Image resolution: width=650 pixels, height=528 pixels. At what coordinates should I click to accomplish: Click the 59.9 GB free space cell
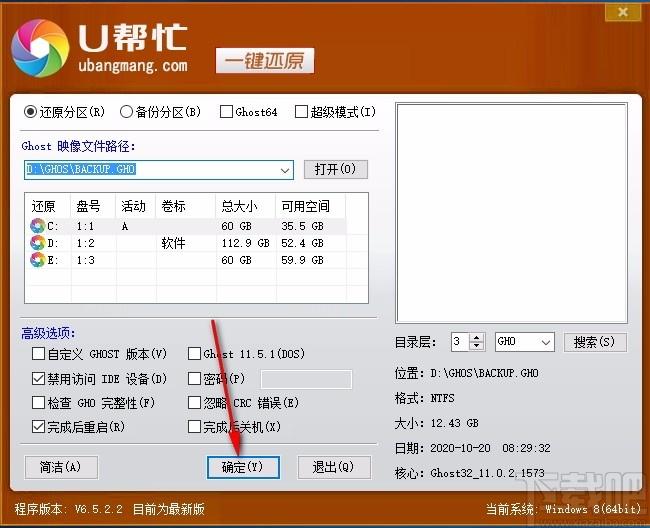click(x=302, y=260)
